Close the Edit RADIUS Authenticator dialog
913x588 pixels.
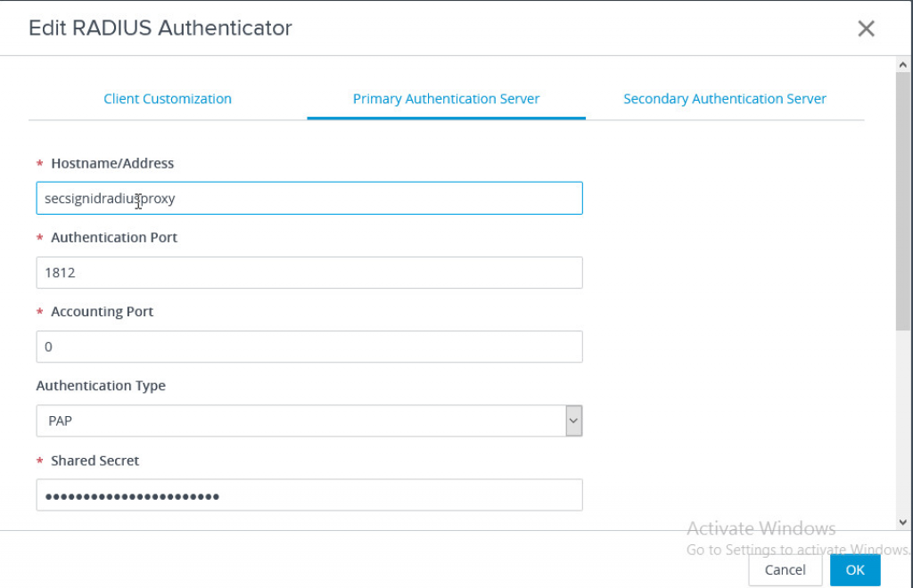click(866, 29)
